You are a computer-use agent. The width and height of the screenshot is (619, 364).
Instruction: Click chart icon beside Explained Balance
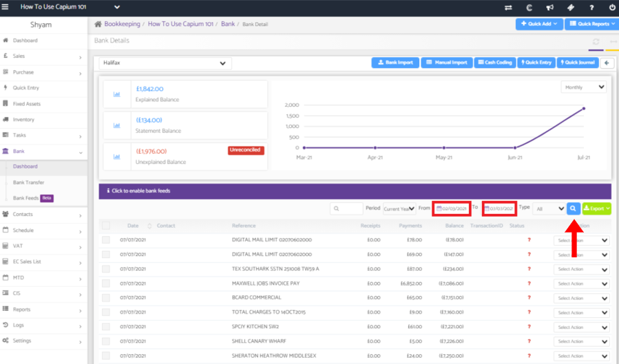(x=117, y=94)
